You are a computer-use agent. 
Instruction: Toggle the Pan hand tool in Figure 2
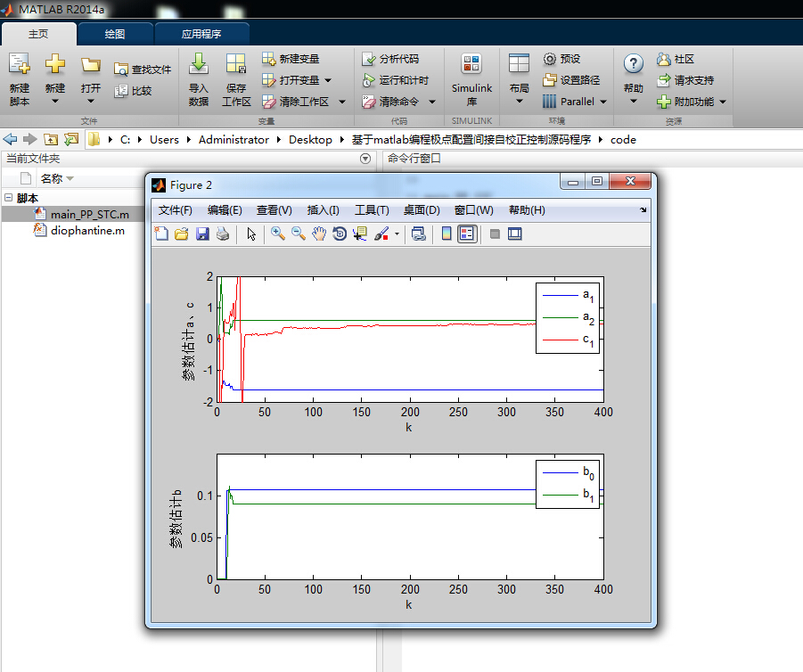click(x=318, y=234)
